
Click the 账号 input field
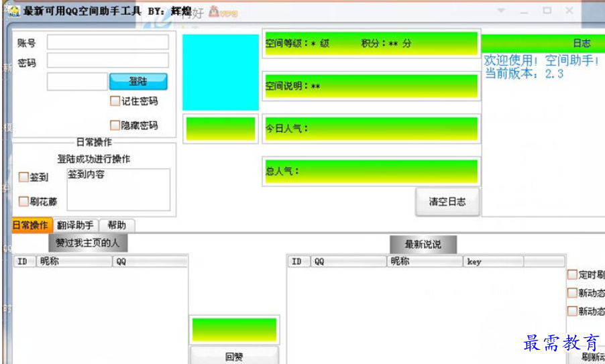pyautogui.click(x=107, y=42)
